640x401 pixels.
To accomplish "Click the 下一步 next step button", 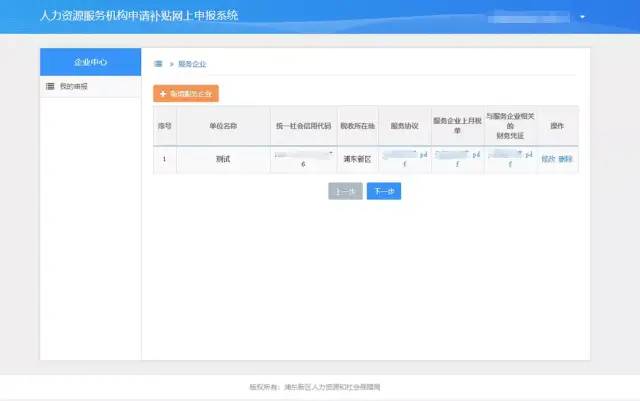I will (x=383, y=191).
